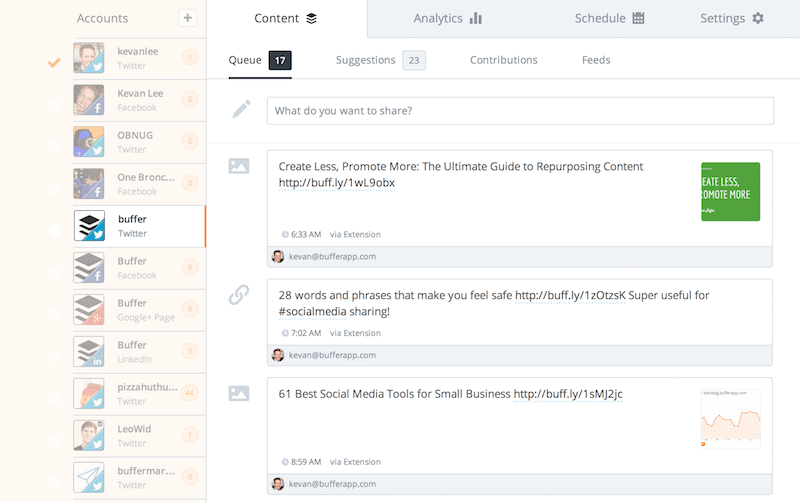The image size is (800, 502).
Task: Toggle selection circle for Kevan Lee Facebook
Action: [x=55, y=104]
